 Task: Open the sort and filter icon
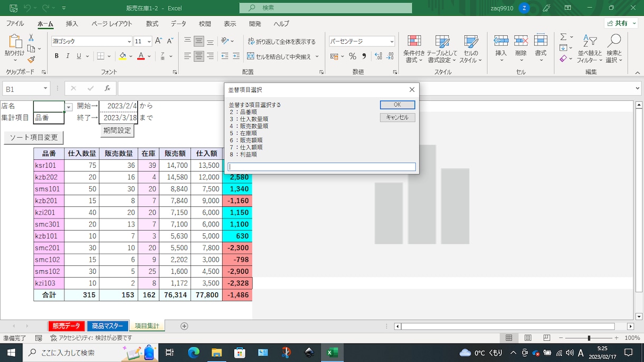[589, 49]
